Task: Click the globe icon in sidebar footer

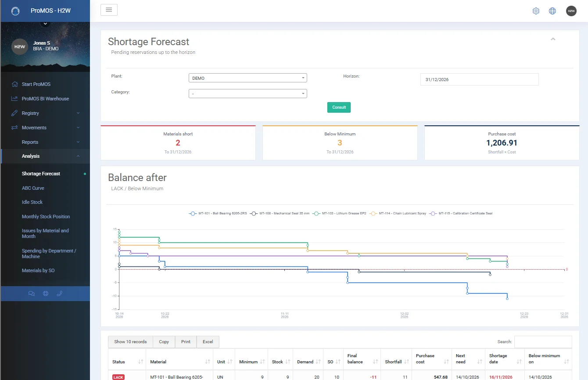Action: (x=46, y=294)
